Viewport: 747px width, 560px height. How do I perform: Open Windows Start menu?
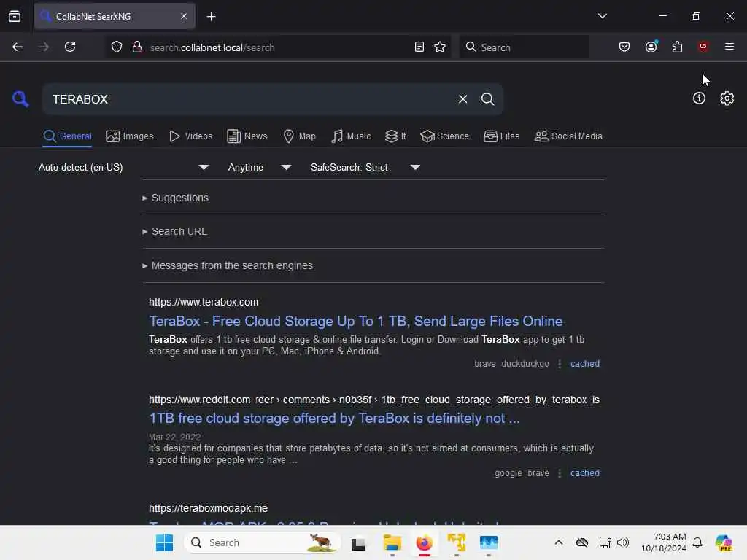pyautogui.click(x=164, y=542)
